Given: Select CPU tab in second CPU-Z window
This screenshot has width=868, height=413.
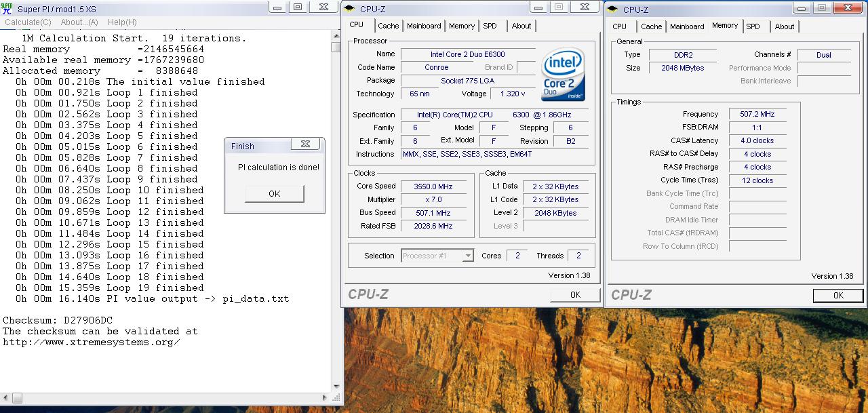Looking at the screenshot, I should click(x=620, y=26).
